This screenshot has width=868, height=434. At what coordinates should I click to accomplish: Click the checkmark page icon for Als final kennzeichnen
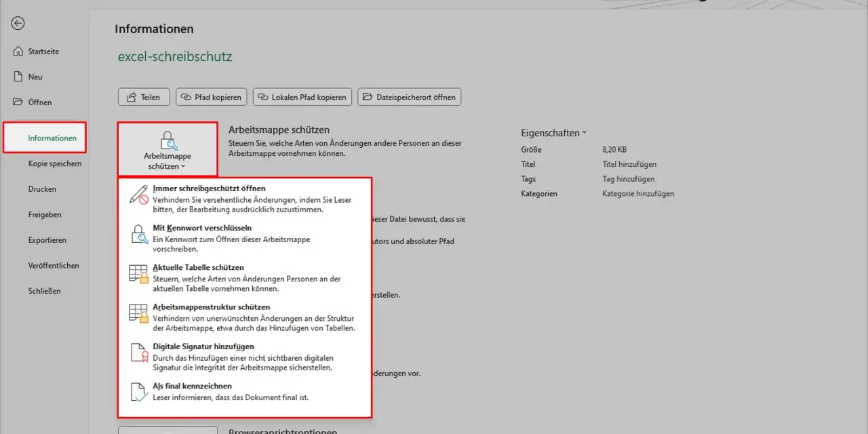click(139, 392)
